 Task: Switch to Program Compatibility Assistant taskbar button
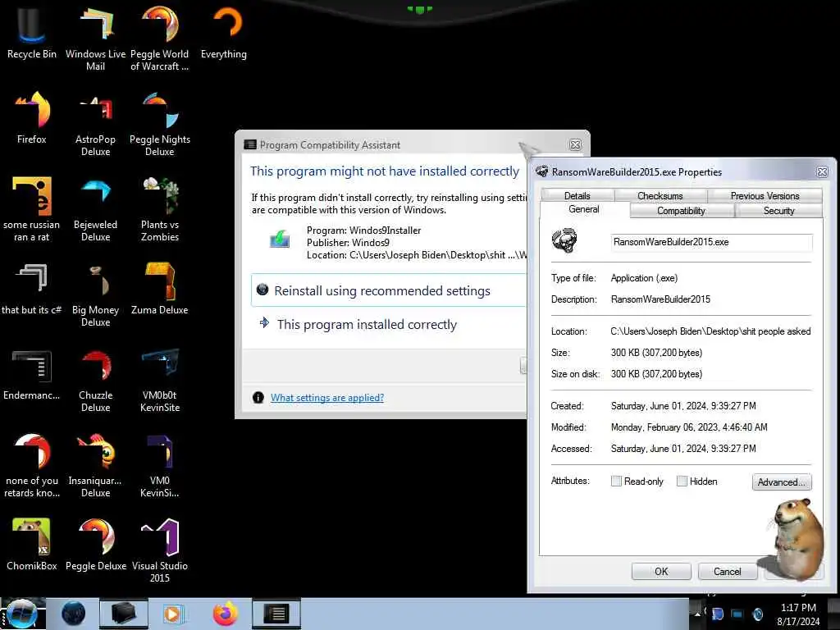point(276,614)
